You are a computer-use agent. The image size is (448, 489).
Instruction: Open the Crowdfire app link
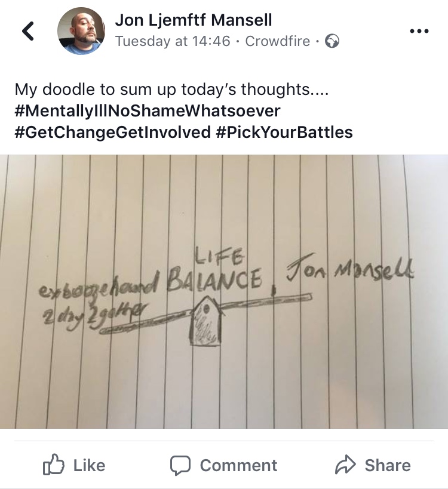click(277, 41)
